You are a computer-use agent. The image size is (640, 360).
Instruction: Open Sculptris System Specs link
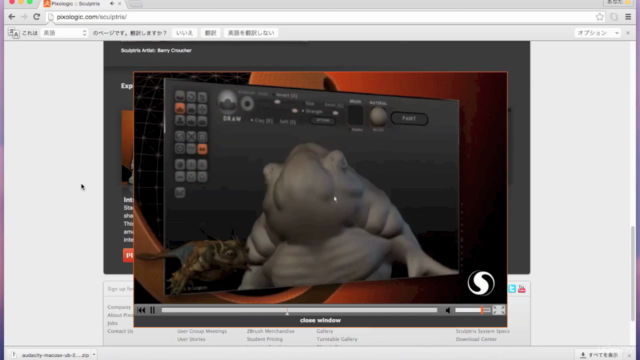tap(483, 331)
